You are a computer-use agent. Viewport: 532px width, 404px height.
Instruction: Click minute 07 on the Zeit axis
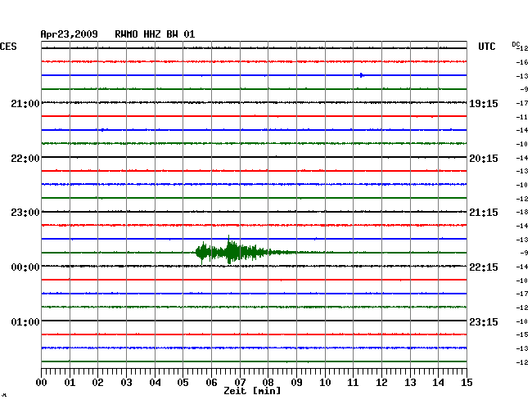pyautogui.click(x=240, y=382)
